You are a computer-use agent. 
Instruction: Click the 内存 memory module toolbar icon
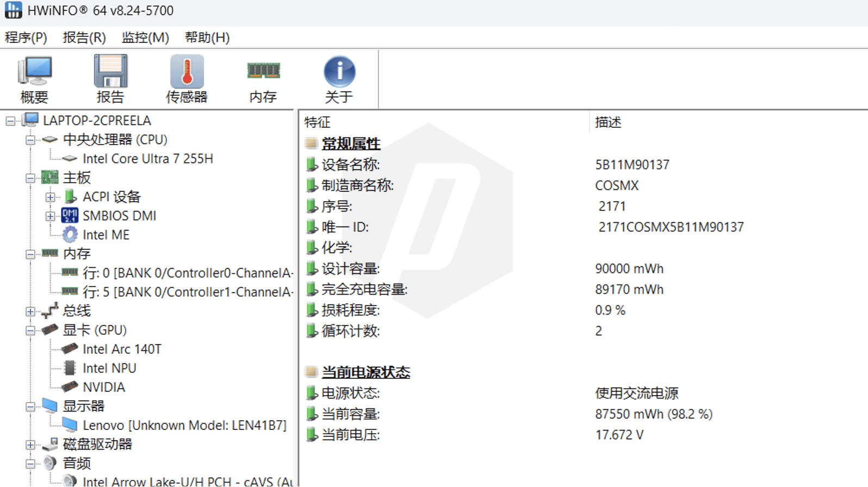pyautogui.click(x=263, y=72)
